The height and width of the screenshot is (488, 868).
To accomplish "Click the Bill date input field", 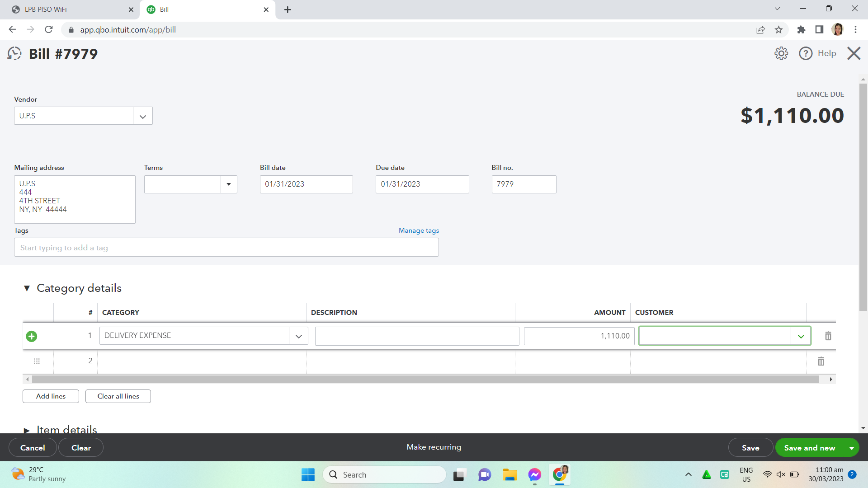I will (x=306, y=184).
